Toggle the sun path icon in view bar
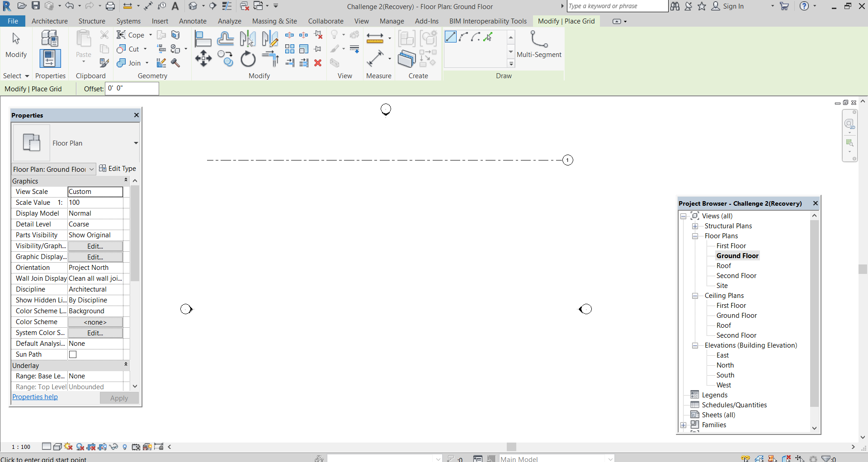Screen dimensions: 868x462 pos(68,447)
